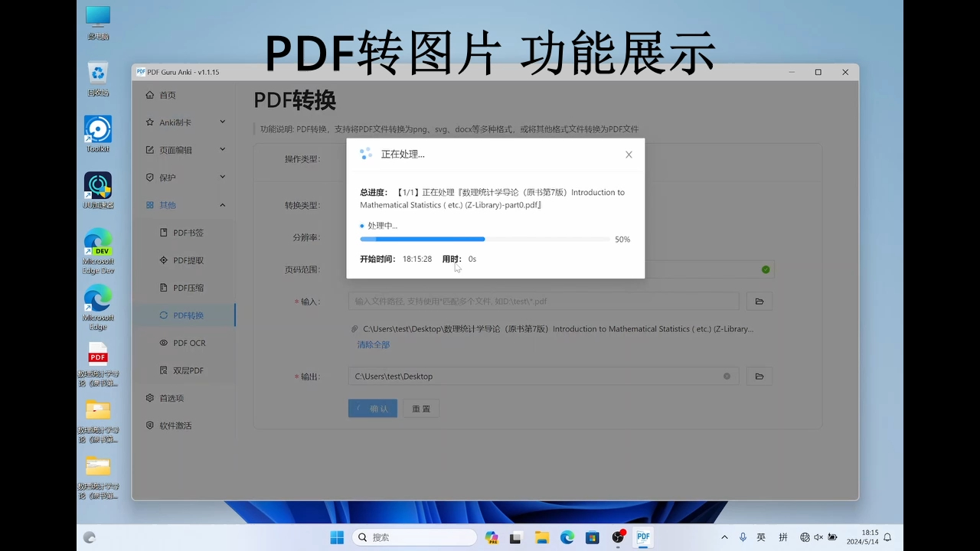Click the 重置 reset button
This screenshot has height=551, width=980.
[x=421, y=409]
